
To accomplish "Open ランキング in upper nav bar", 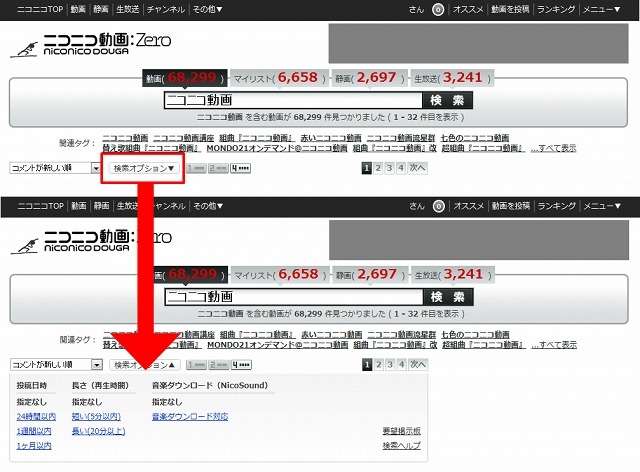I will 556,9.
